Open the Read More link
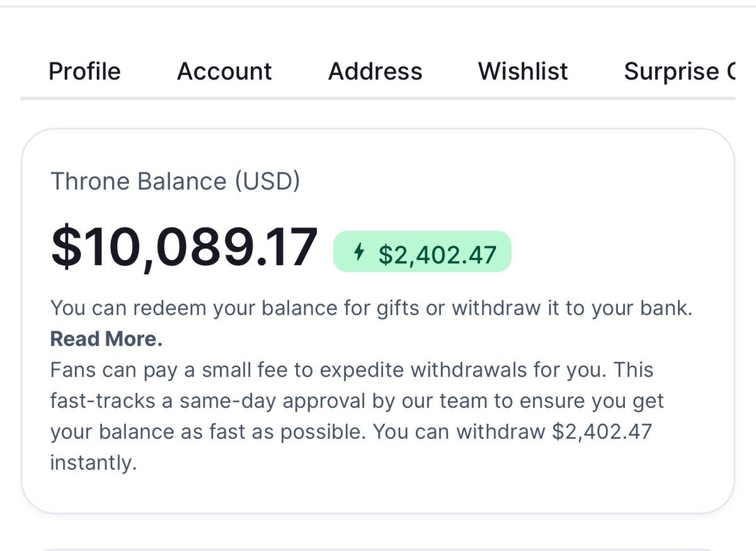The image size is (756, 551). click(106, 339)
